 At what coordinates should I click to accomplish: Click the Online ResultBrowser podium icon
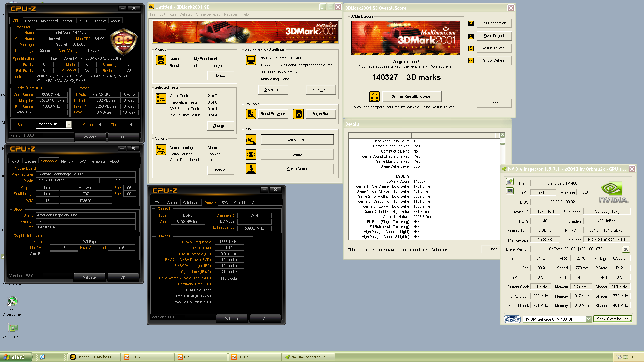[374, 97]
